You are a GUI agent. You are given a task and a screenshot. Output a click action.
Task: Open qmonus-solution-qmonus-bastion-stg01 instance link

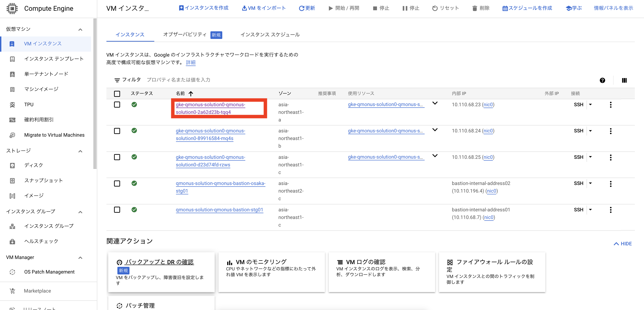click(219, 210)
